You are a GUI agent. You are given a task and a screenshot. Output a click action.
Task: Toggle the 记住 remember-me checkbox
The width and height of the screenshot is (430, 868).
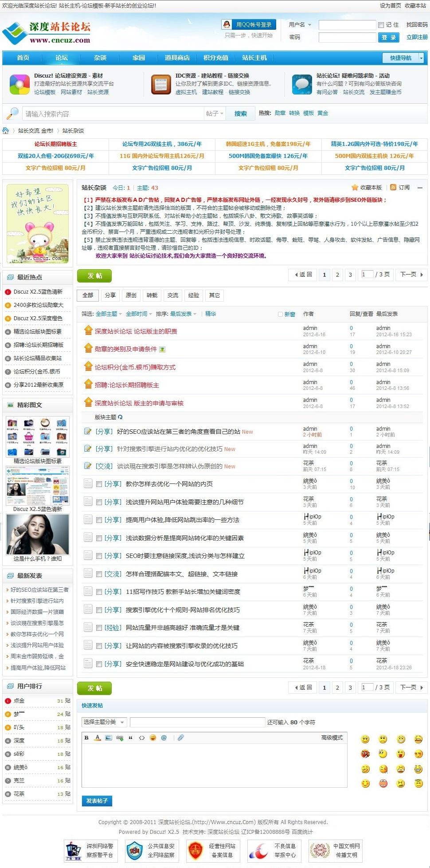point(381,25)
